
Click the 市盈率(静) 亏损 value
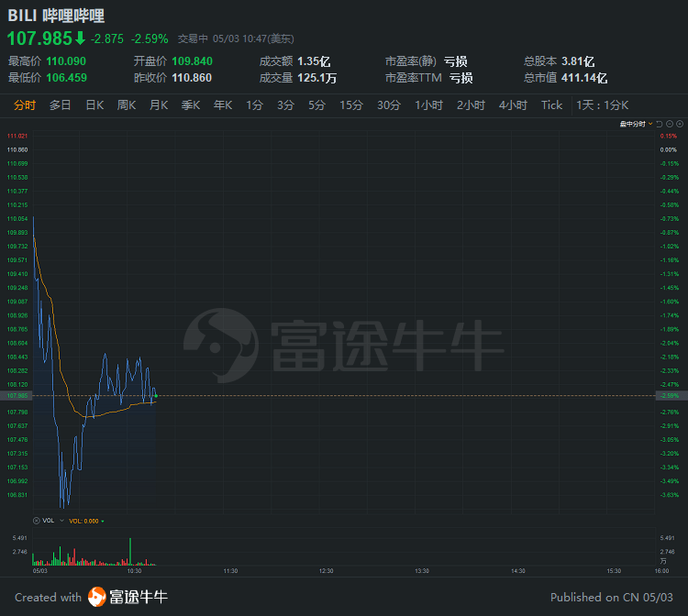455,61
